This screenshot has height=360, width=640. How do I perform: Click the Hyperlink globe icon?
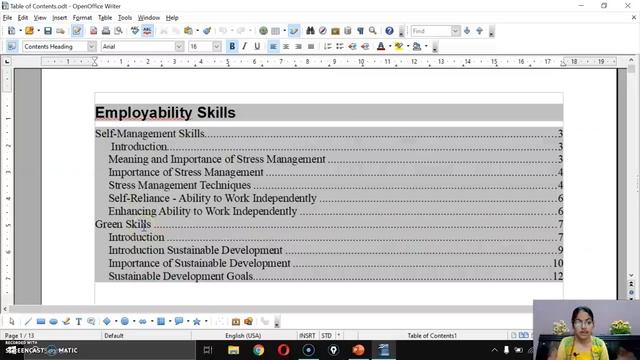(263, 31)
